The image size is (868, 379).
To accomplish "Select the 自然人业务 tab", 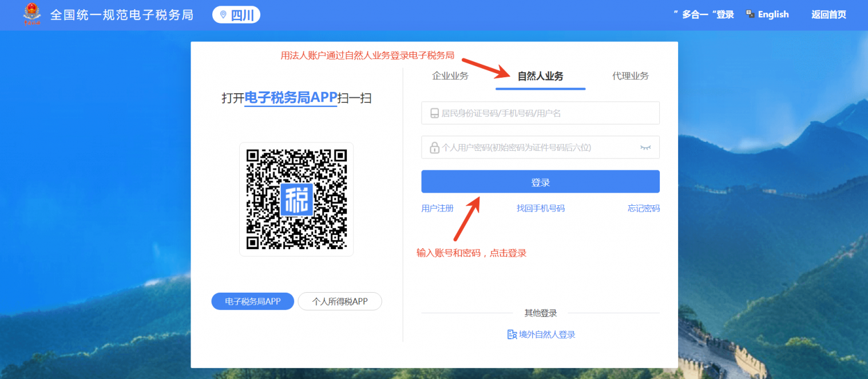I will (540, 76).
